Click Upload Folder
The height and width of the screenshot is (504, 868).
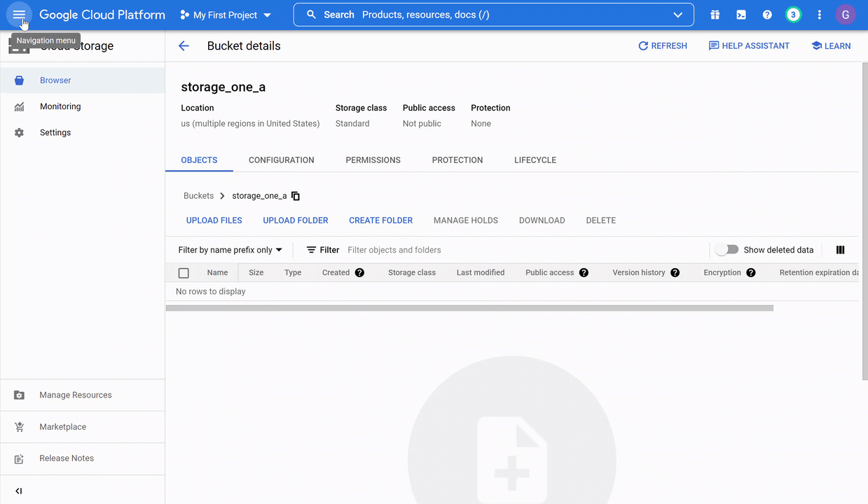coord(296,220)
